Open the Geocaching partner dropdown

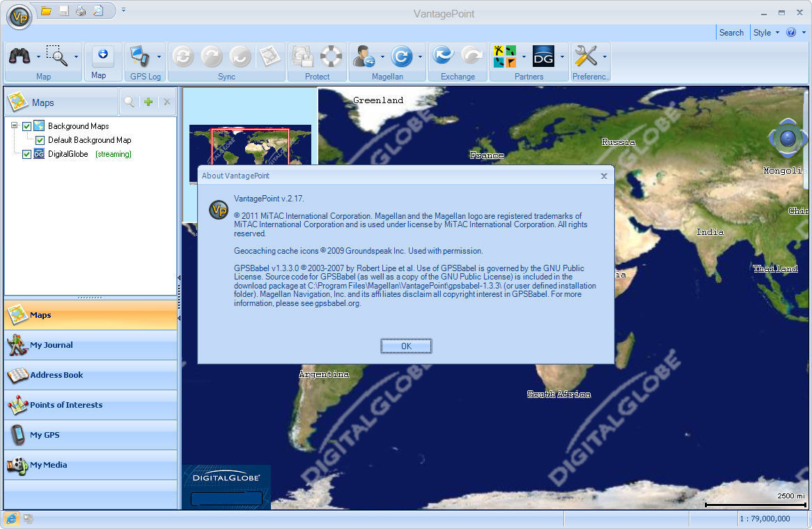pyautogui.click(x=524, y=57)
